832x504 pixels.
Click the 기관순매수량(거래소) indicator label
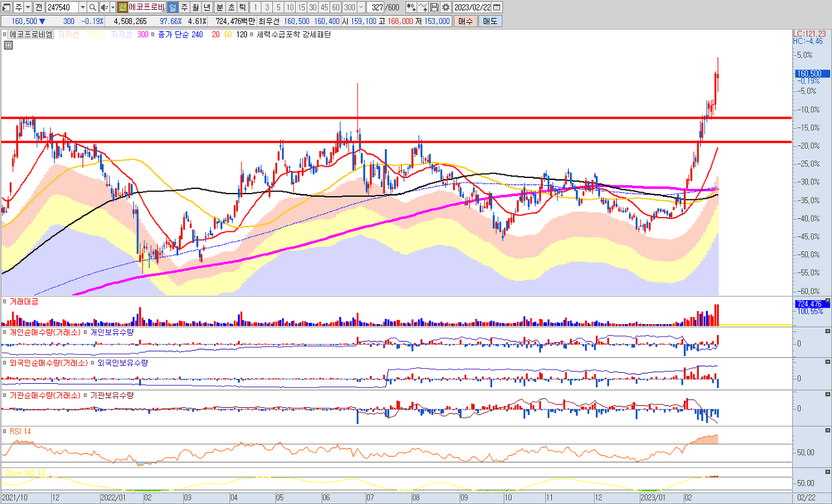tap(45, 395)
